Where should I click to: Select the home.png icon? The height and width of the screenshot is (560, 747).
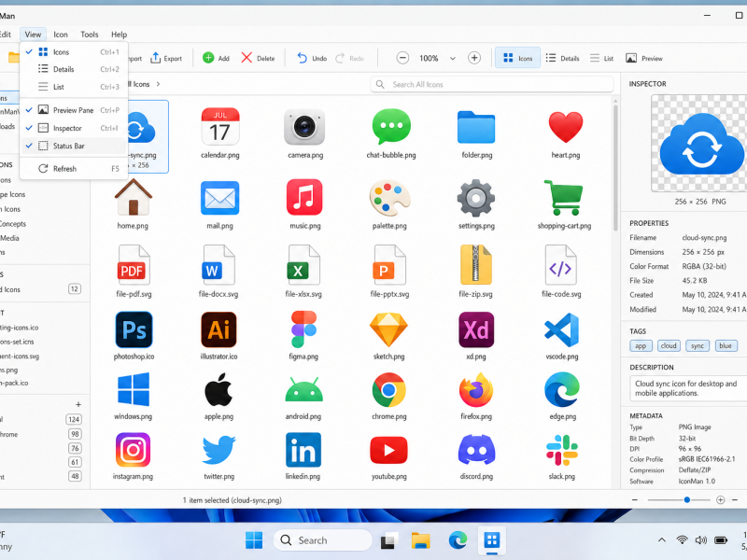pyautogui.click(x=133, y=203)
